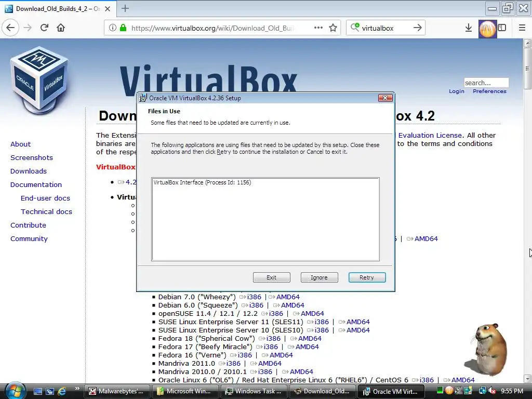Download Oracle Linux 6 i386 build
This screenshot has width=532, height=399.
click(x=427, y=380)
